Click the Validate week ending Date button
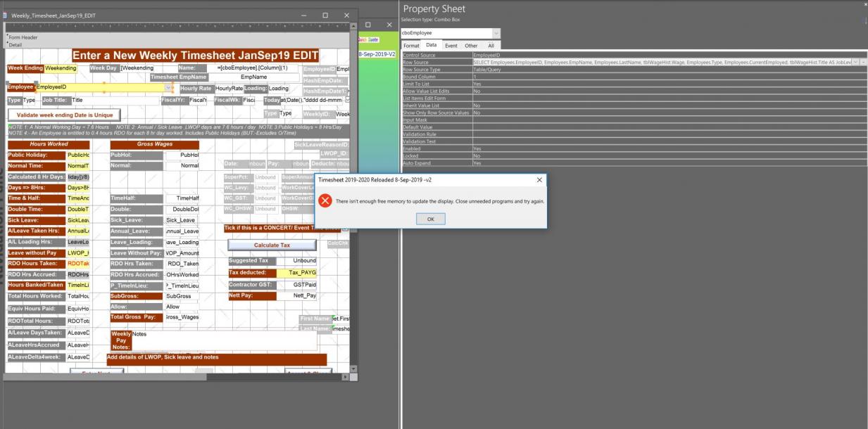 tap(64, 115)
